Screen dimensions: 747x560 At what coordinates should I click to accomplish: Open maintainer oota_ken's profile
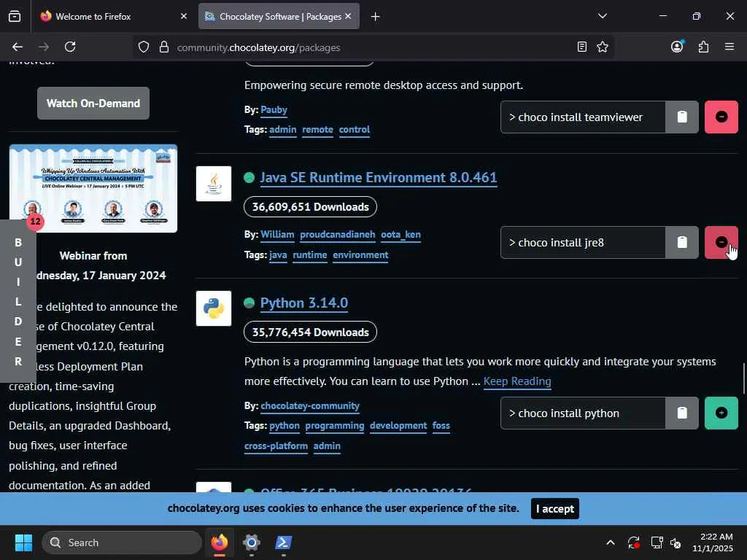[x=400, y=234]
